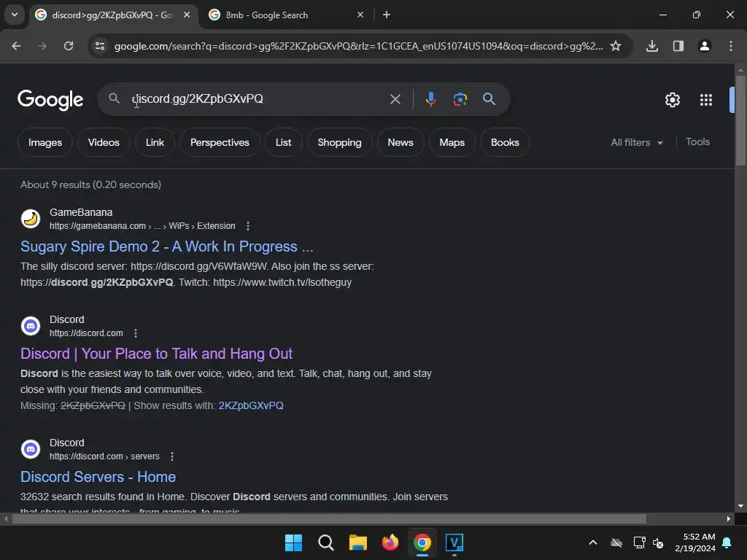Filter results by Maps

point(452,142)
